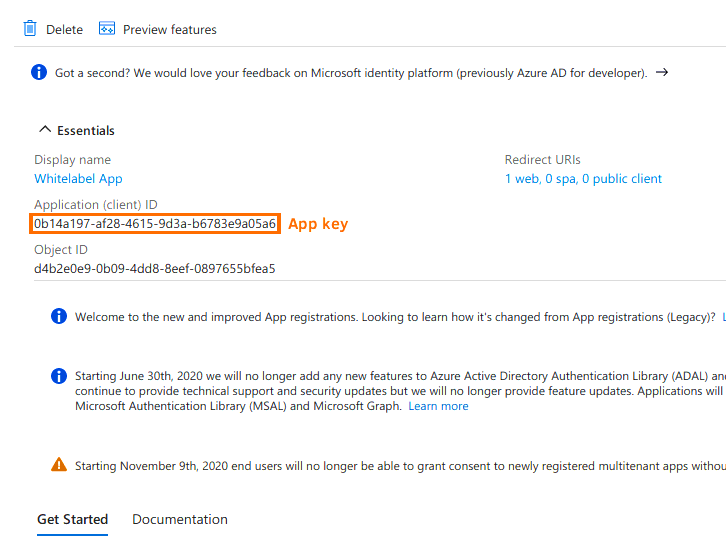Image resolution: width=726 pixels, height=542 pixels.
Task: Click the Delete label in toolbar
Action: pos(64,30)
